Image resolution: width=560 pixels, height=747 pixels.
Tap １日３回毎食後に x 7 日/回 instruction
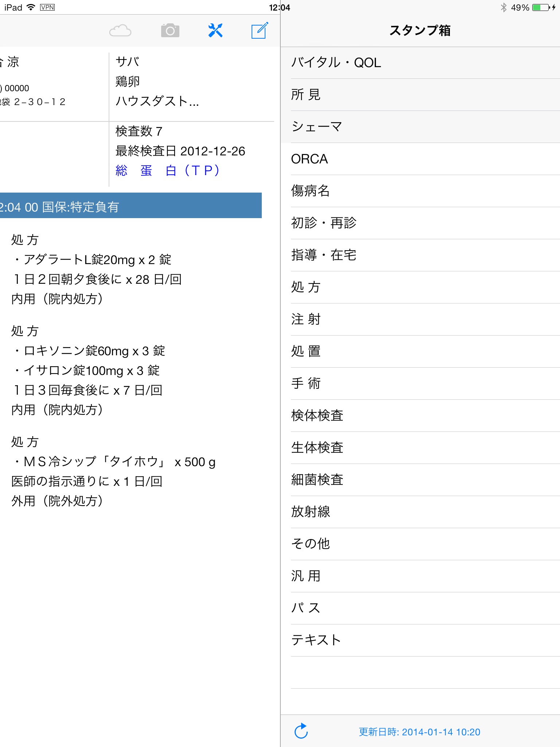click(87, 390)
